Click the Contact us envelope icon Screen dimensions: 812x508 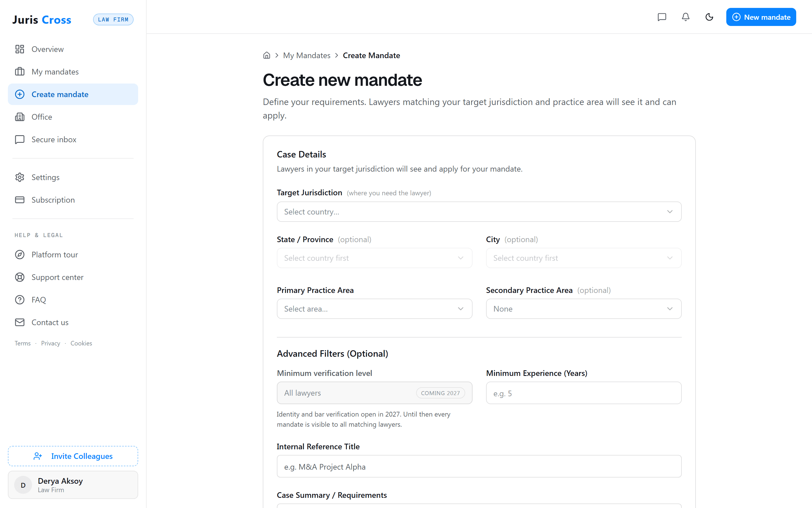[x=20, y=322]
